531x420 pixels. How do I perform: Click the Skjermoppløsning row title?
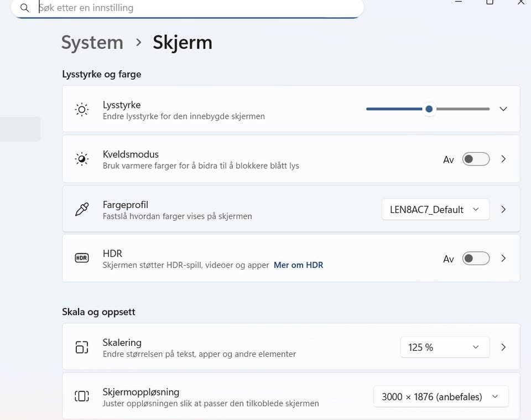click(x=141, y=392)
